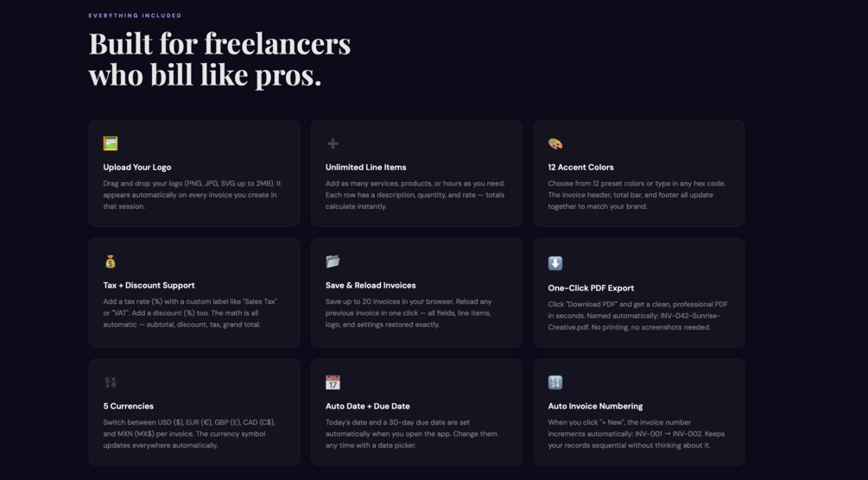Click the Upload Your Logo heading
Viewport: 868px width, 480px height.
137,167
